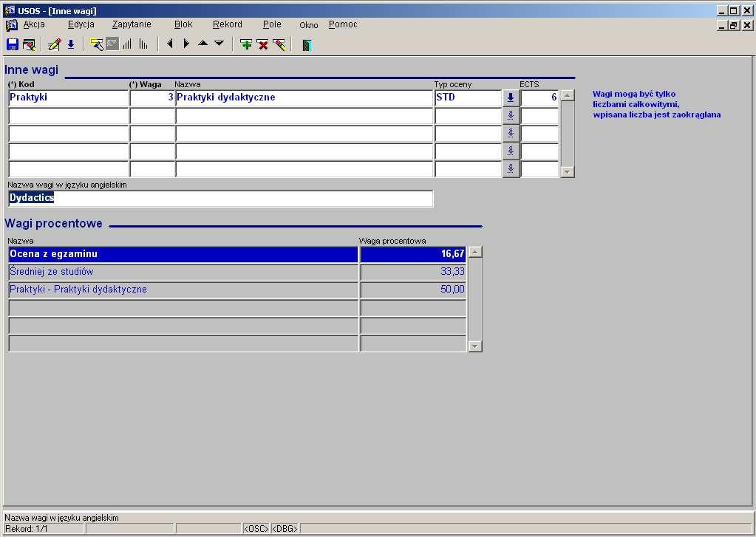This screenshot has width=756, height=537.
Task: Go to next block with right arrow
Action: pos(186,44)
